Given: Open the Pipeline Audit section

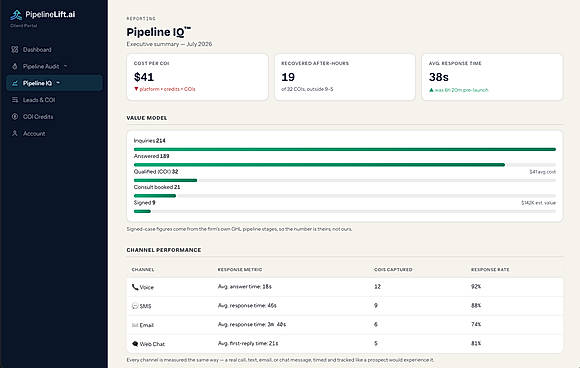Looking at the screenshot, I should tap(54, 66).
